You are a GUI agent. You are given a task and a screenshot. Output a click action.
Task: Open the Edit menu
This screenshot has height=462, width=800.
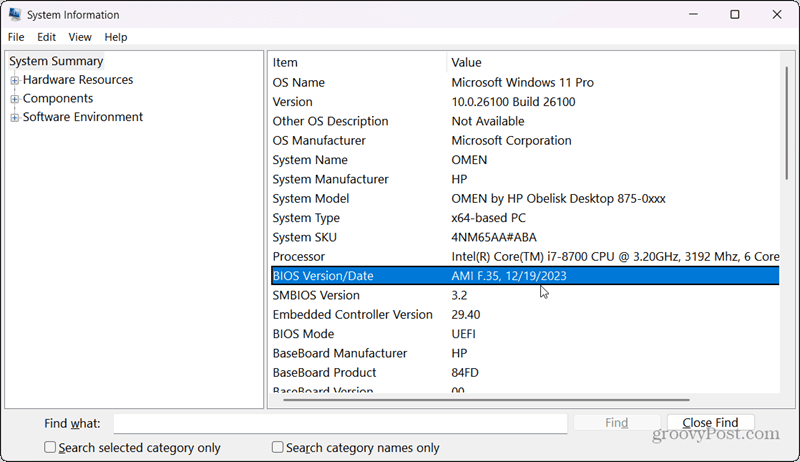pos(46,37)
